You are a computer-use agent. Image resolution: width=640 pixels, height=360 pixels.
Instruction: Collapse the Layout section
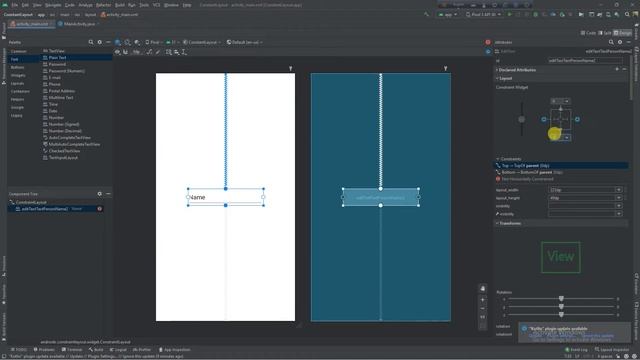point(497,78)
